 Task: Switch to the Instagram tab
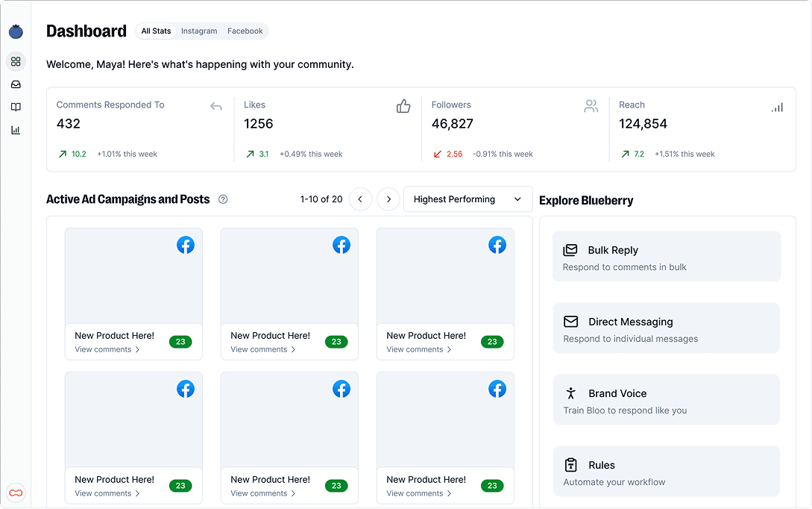(199, 31)
